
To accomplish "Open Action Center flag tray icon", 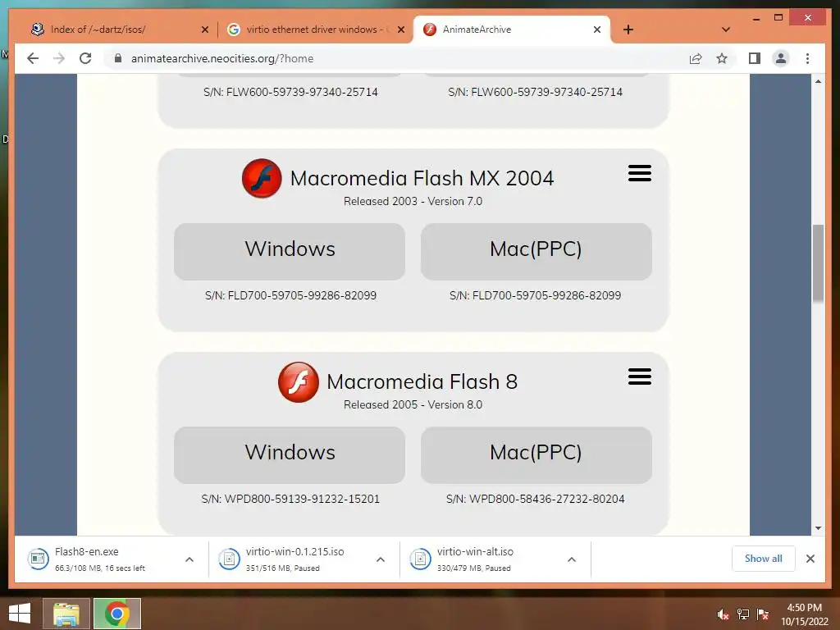I will point(763,614).
